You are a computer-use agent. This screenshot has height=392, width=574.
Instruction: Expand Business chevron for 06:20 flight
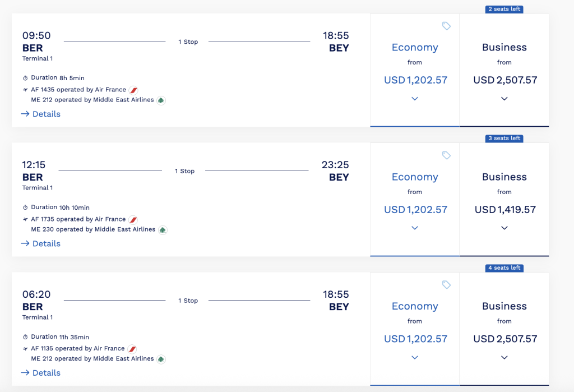pos(504,357)
